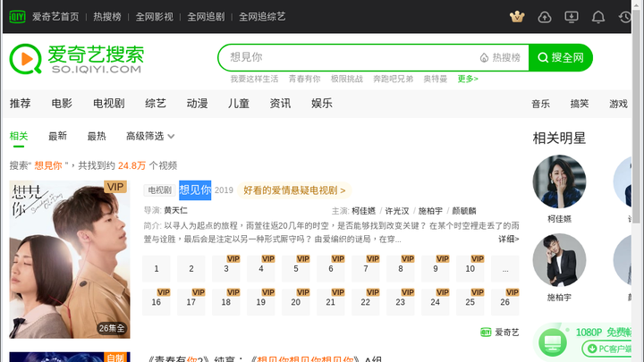Sort results by 最热

point(97,136)
